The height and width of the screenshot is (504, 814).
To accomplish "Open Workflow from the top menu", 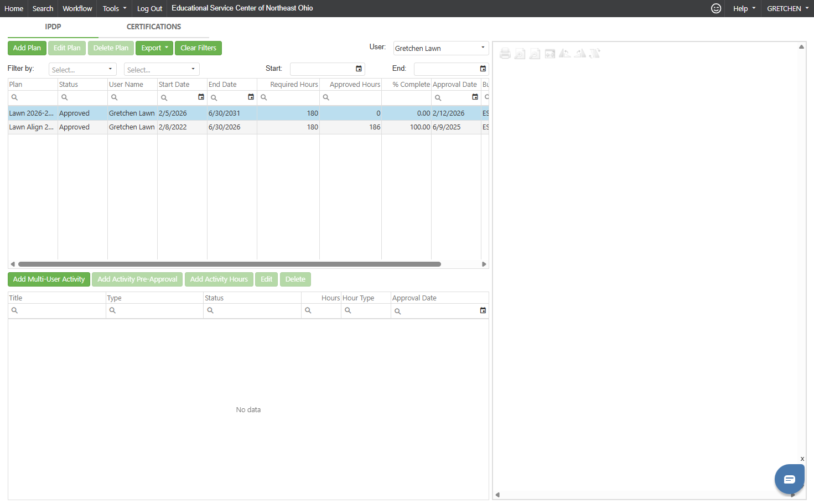I will tap(77, 8).
